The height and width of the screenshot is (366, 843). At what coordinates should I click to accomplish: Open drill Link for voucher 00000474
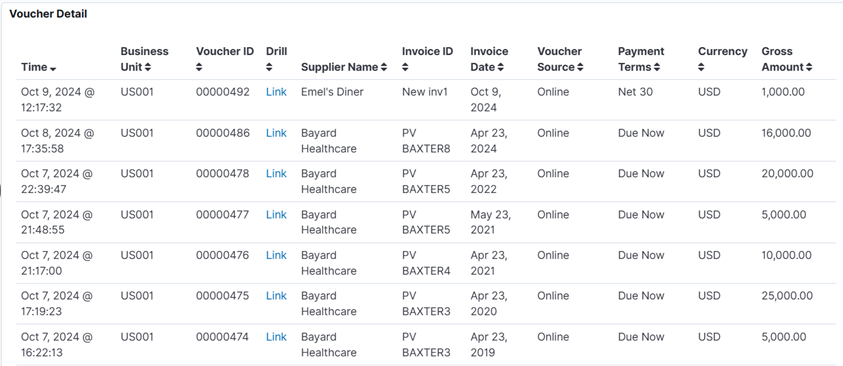[276, 337]
